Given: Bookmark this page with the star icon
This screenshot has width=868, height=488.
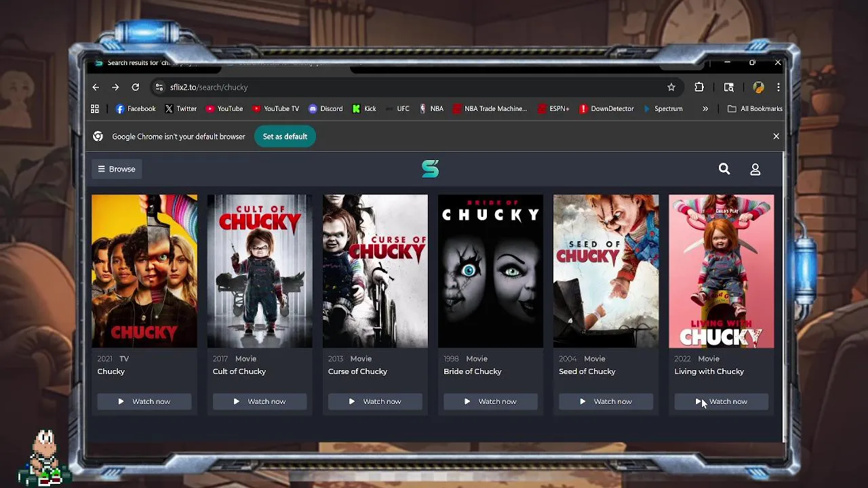Looking at the screenshot, I should [x=671, y=87].
